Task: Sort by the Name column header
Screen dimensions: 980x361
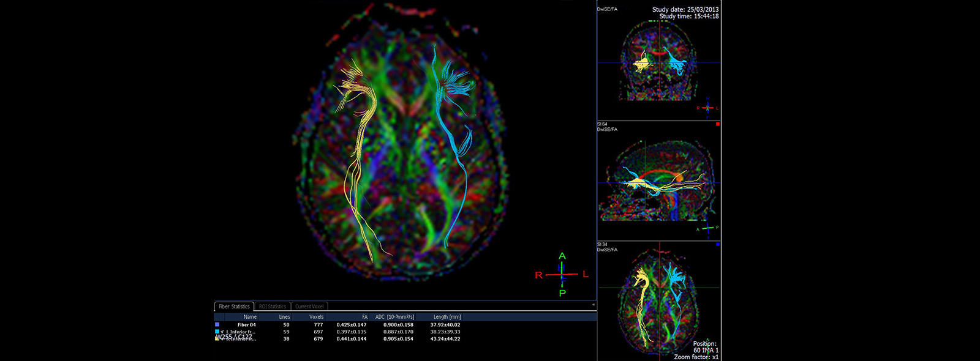Action: point(249,317)
